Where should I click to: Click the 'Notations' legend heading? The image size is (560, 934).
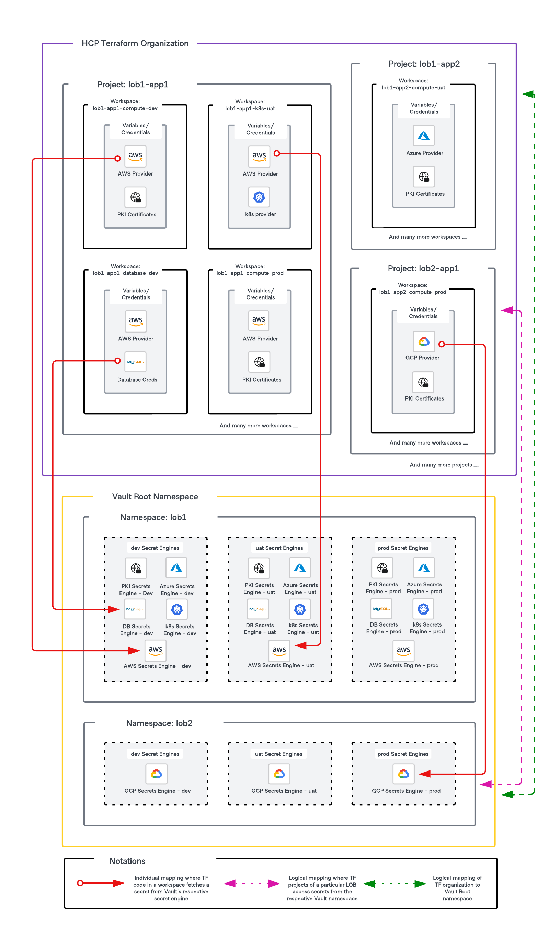pyautogui.click(x=127, y=861)
